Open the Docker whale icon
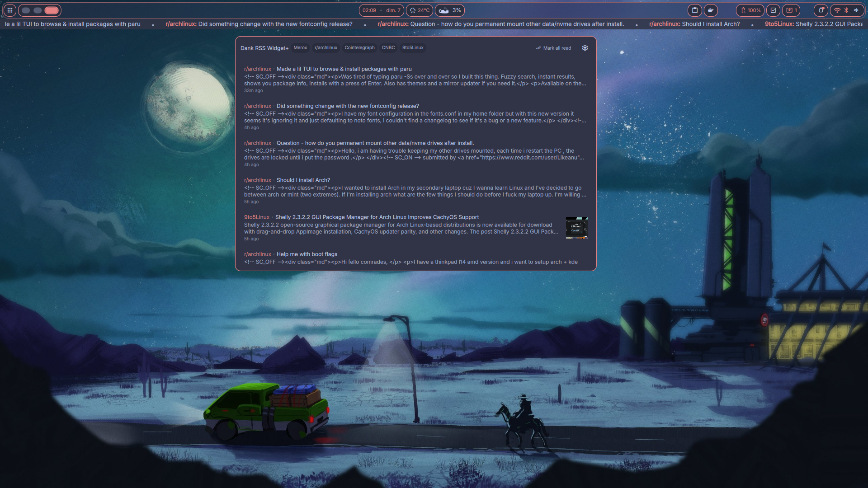The width and height of the screenshot is (868, 488). coord(711,10)
